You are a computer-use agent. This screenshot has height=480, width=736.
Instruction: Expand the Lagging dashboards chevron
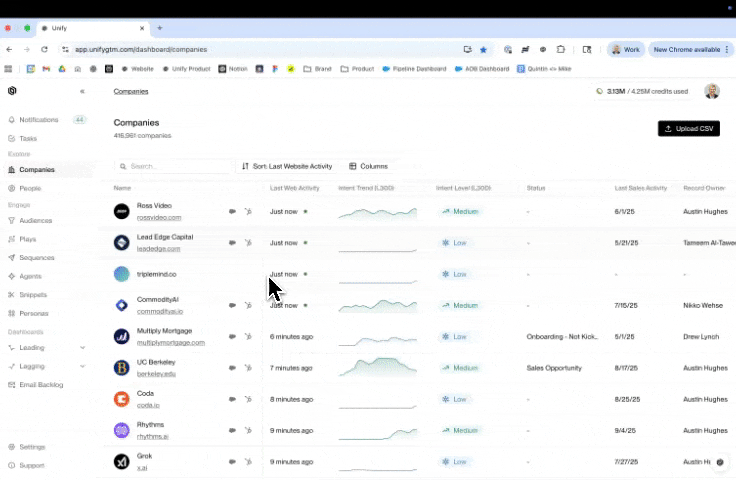click(83, 366)
